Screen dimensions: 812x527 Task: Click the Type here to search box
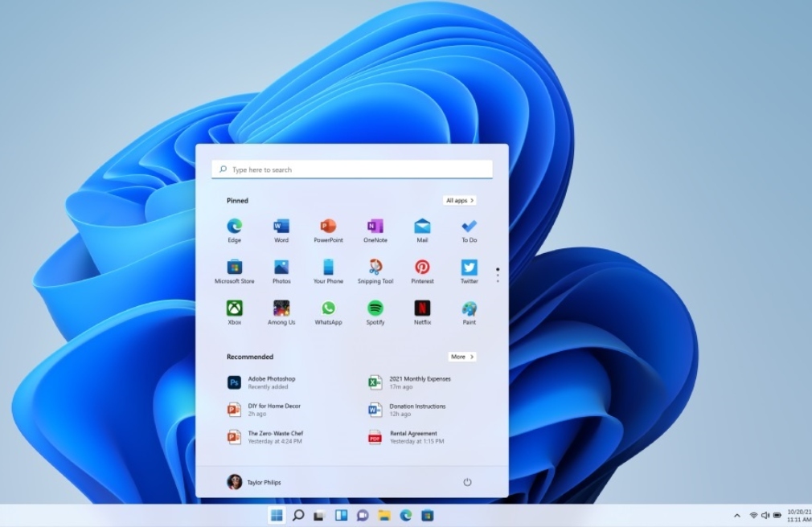tap(351, 170)
